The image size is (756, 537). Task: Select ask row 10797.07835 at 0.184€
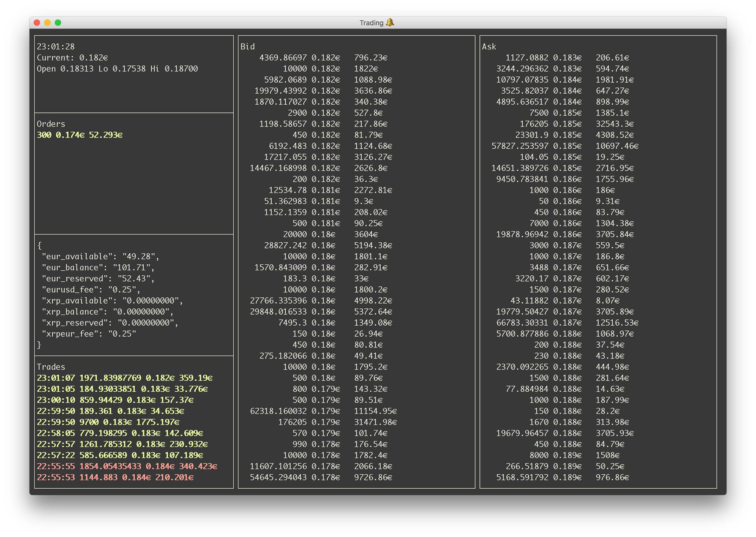[x=565, y=80]
